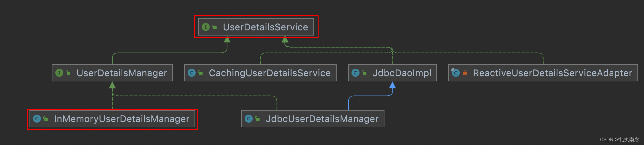The image size is (644, 145).
Task: Click the CachingUserDetailsService class icon
Action: click(192, 73)
